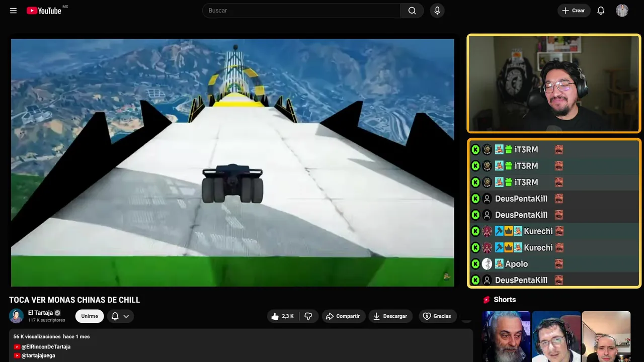Click the emote at end of Apolo row
Viewport: 644px width, 362px height.
click(558, 264)
